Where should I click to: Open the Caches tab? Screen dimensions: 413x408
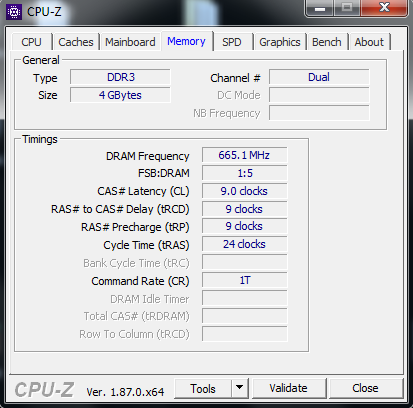(x=76, y=42)
